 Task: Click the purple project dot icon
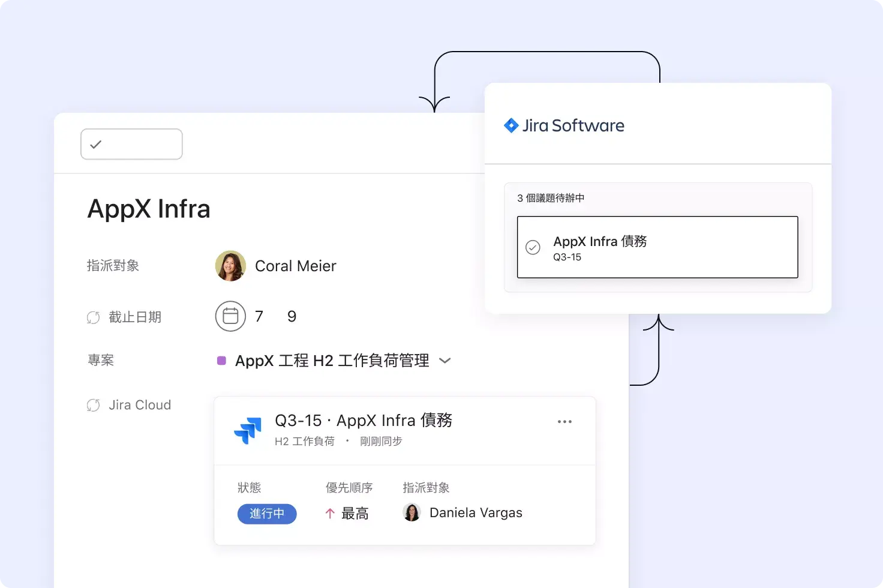coord(221,360)
